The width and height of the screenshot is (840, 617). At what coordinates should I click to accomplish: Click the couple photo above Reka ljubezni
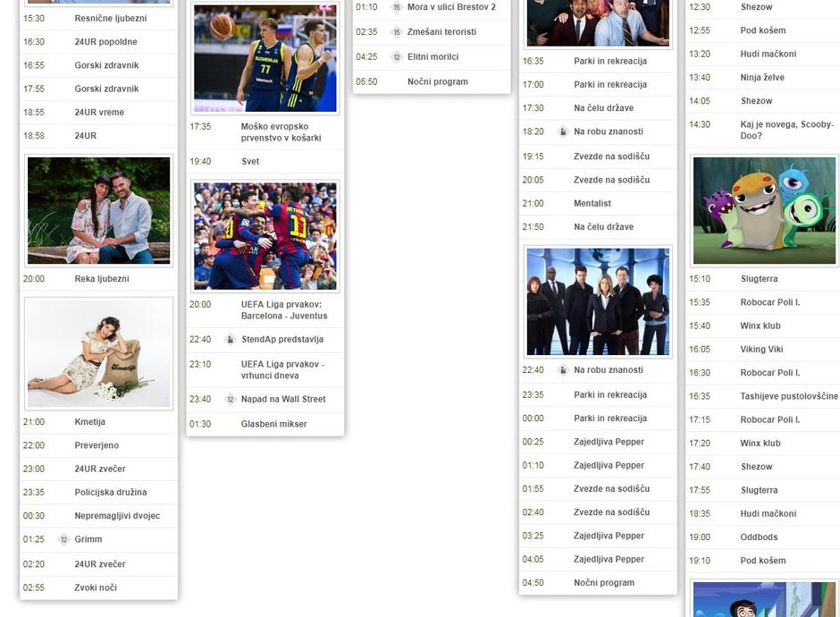pyautogui.click(x=98, y=210)
